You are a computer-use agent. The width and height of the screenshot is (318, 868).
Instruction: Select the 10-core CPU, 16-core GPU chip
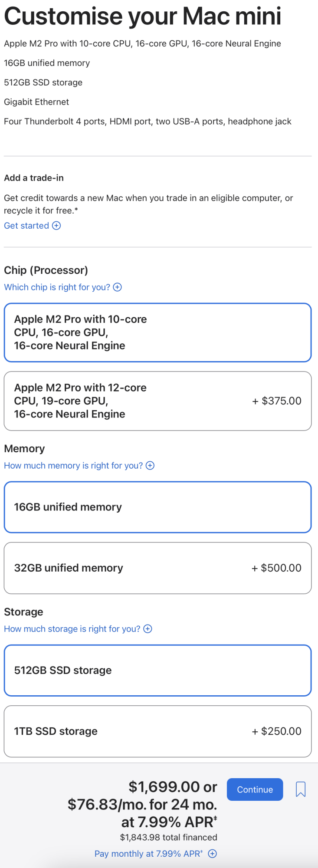click(x=157, y=332)
